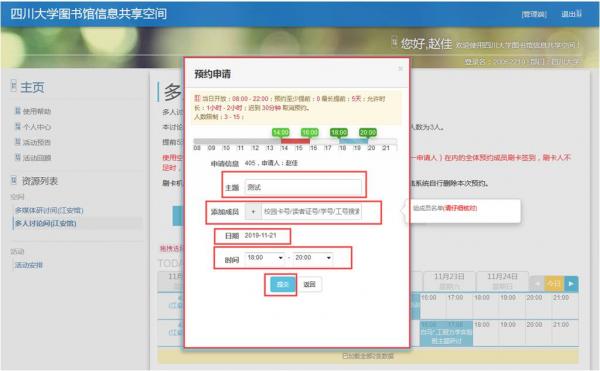Expand the end time 20:00 dropdown
600x371 pixels.
pyautogui.click(x=313, y=258)
